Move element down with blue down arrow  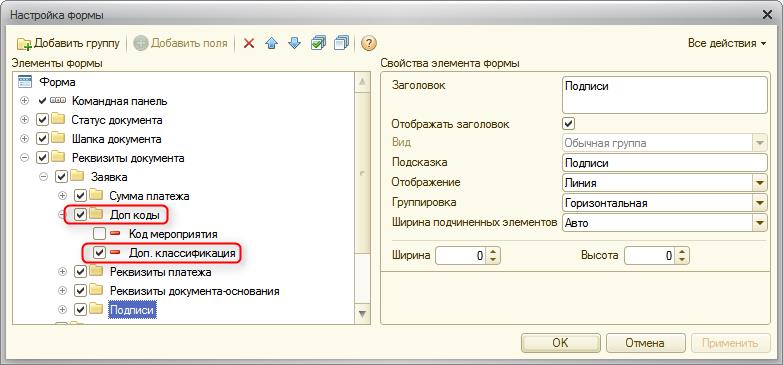point(295,43)
